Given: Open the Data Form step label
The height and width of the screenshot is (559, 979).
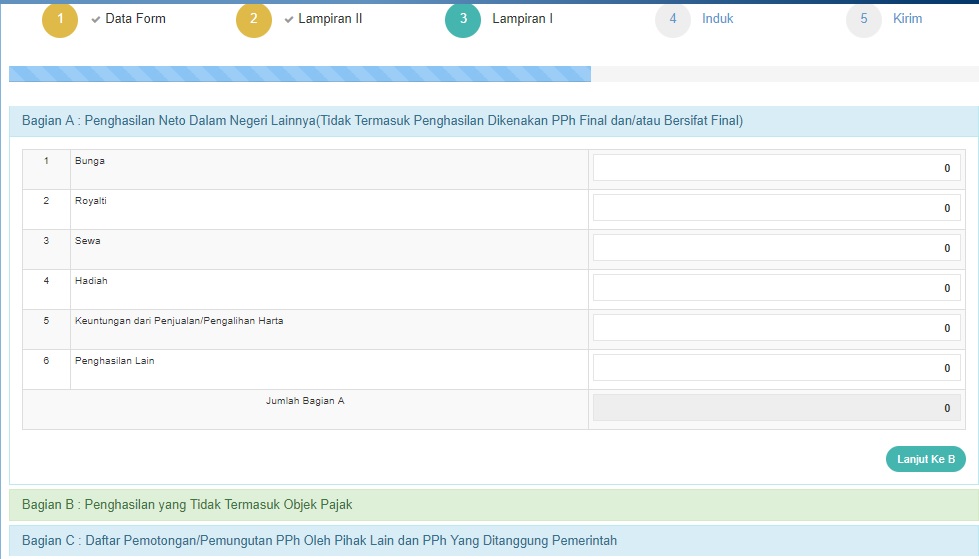Looking at the screenshot, I should 135,19.
